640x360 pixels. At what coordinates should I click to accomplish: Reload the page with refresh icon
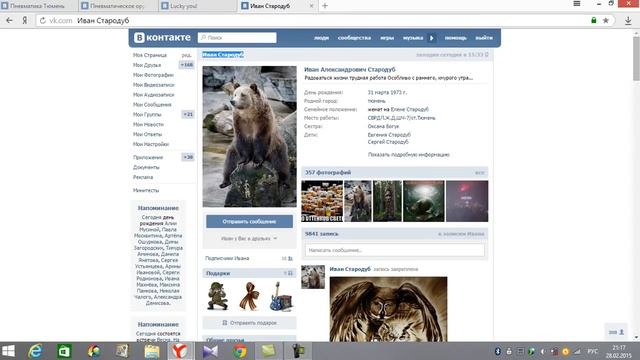[x=42, y=20]
